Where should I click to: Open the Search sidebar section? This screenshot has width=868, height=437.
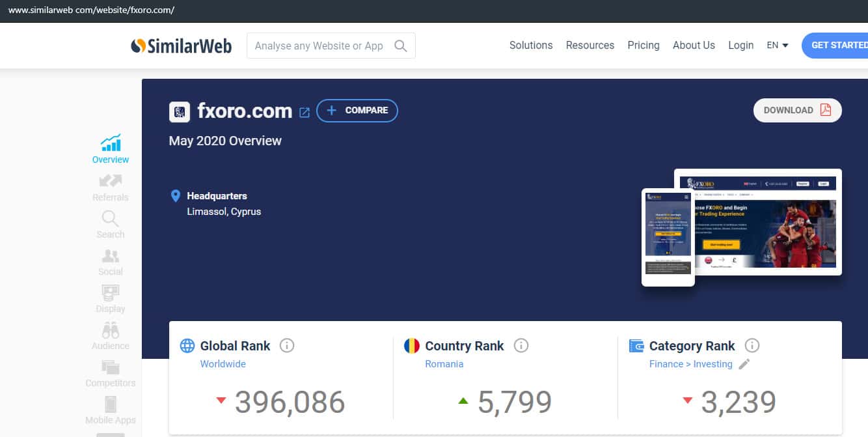tap(111, 225)
